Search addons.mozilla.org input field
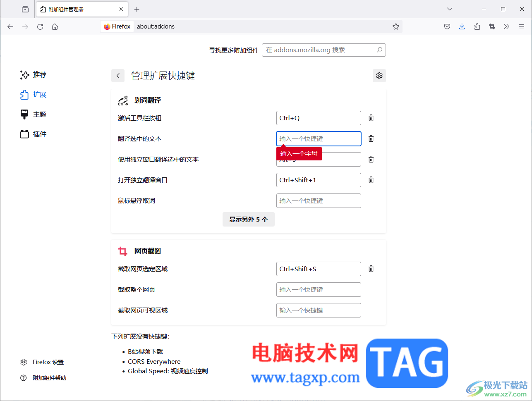This screenshot has height=401, width=532. tap(324, 50)
